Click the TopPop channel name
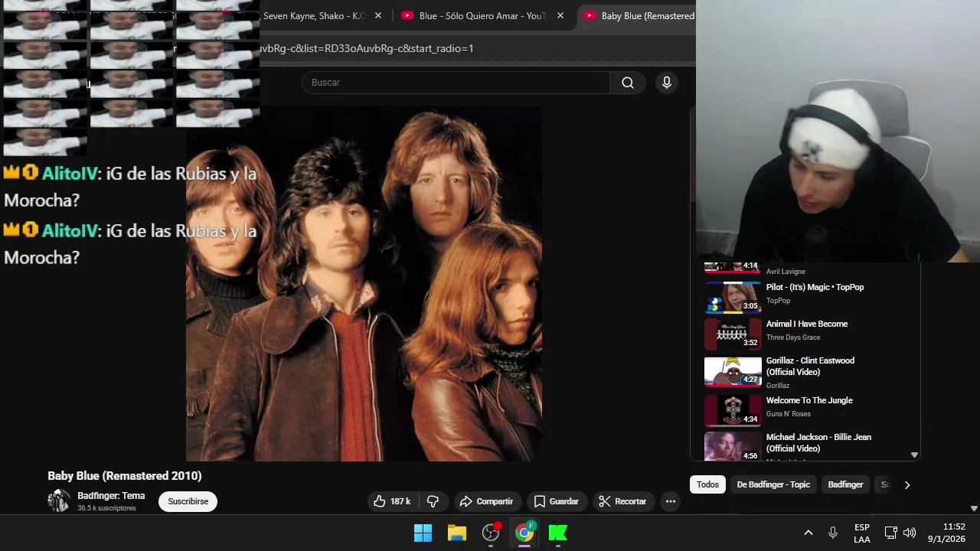Viewport: 980px width, 551px height. [x=778, y=301]
